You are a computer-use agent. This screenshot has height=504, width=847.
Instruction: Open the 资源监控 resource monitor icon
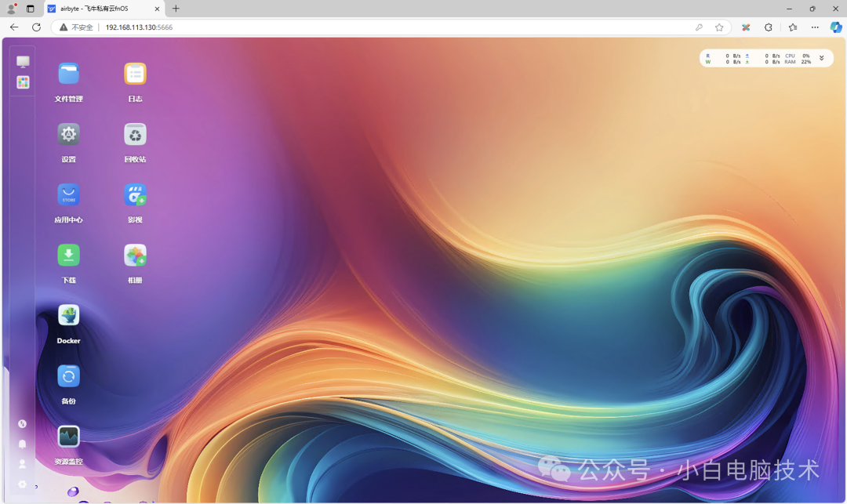[x=68, y=437]
